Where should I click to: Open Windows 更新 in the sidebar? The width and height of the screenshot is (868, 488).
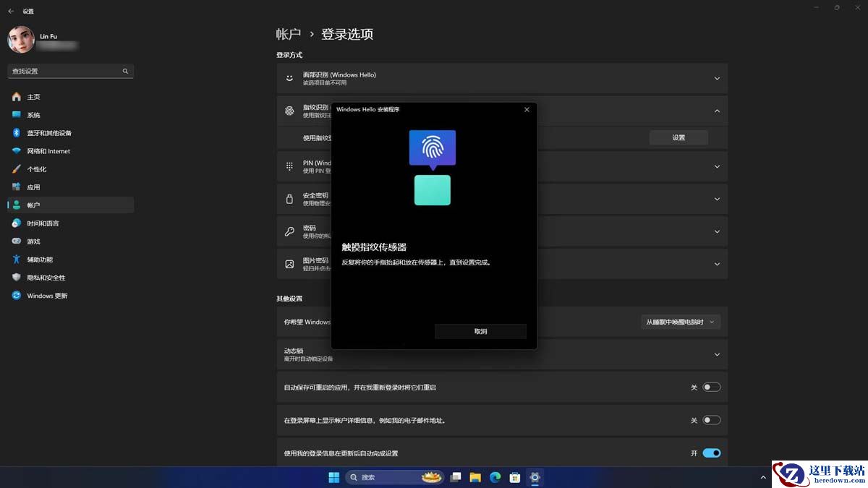pos(71,296)
